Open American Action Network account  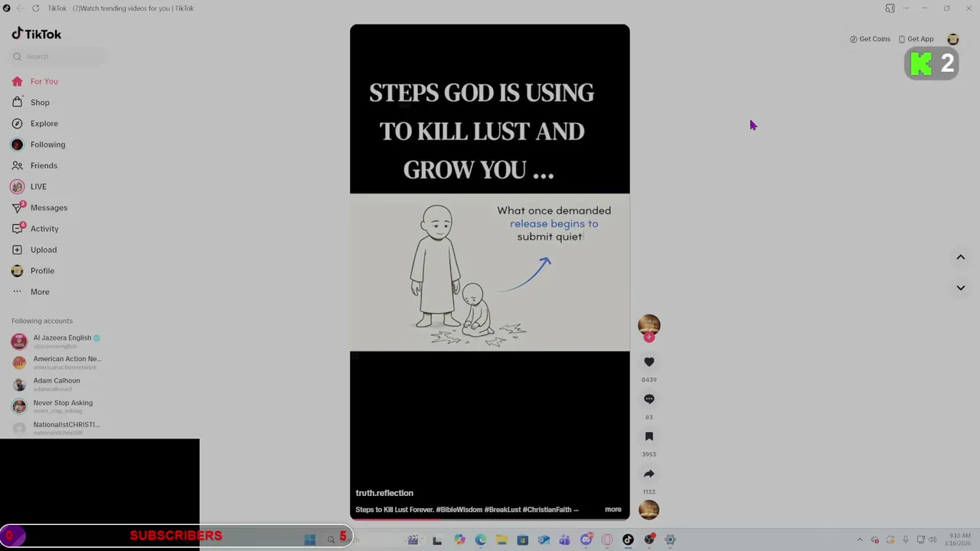coord(57,363)
